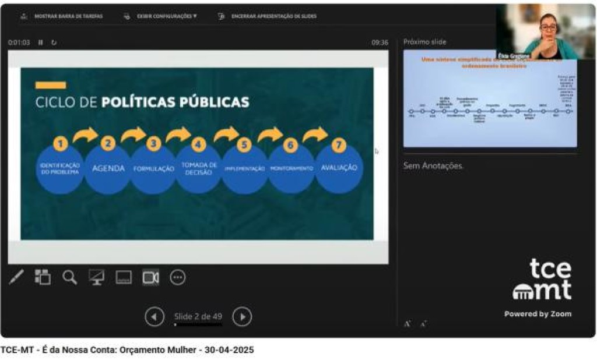Pause the presentation timer
The width and height of the screenshot is (597, 364).
point(41,42)
